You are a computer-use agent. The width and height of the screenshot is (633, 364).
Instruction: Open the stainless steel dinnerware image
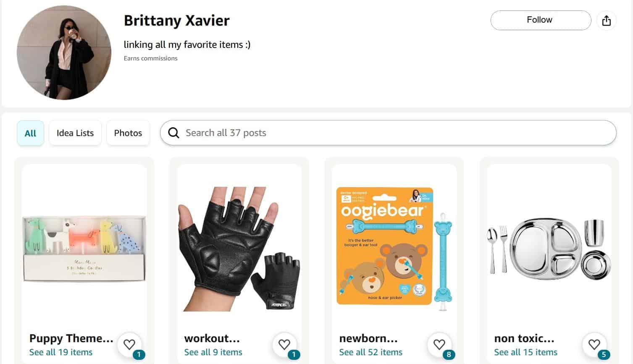549,249
